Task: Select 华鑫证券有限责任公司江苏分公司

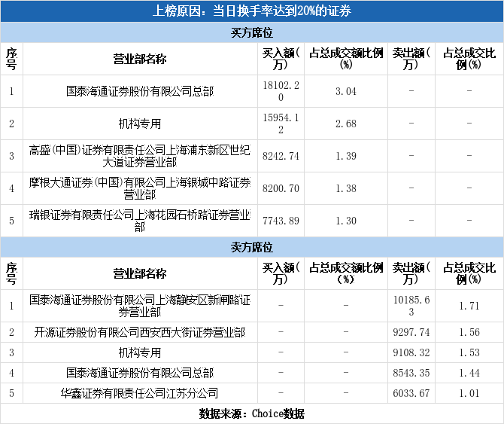Action: (140, 393)
